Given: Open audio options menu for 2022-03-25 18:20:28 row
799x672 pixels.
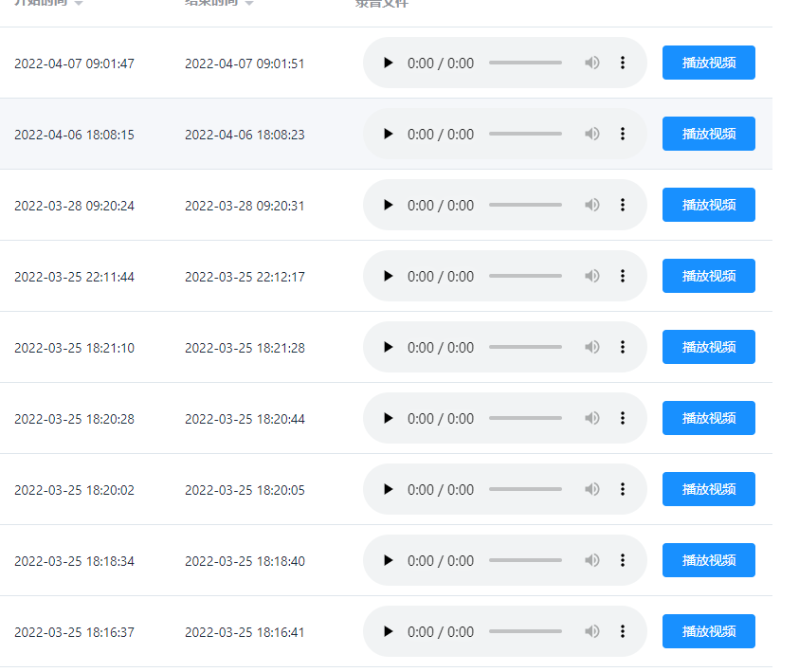Looking at the screenshot, I should click(x=622, y=418).
